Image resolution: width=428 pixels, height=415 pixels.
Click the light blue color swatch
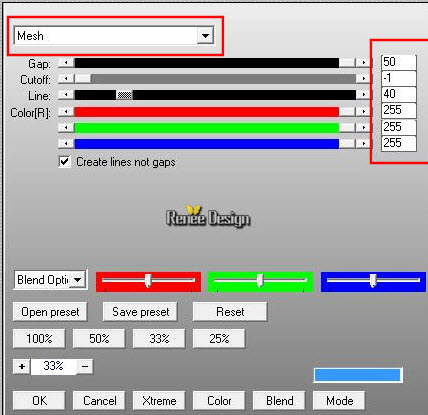[358, 375]
